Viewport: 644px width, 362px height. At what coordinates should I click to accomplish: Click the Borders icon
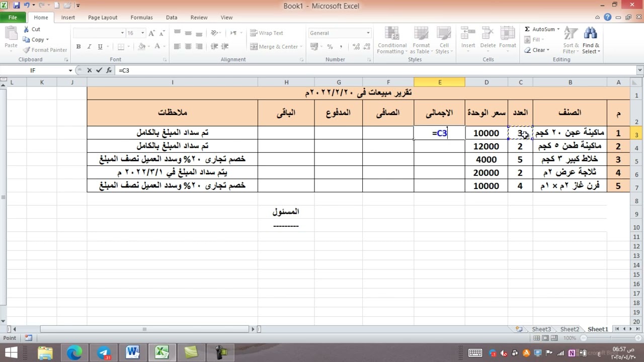coord(120,47)
